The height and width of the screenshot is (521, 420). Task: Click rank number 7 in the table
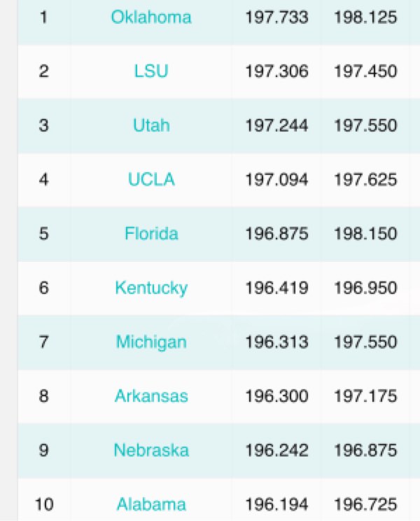[44, 342]
